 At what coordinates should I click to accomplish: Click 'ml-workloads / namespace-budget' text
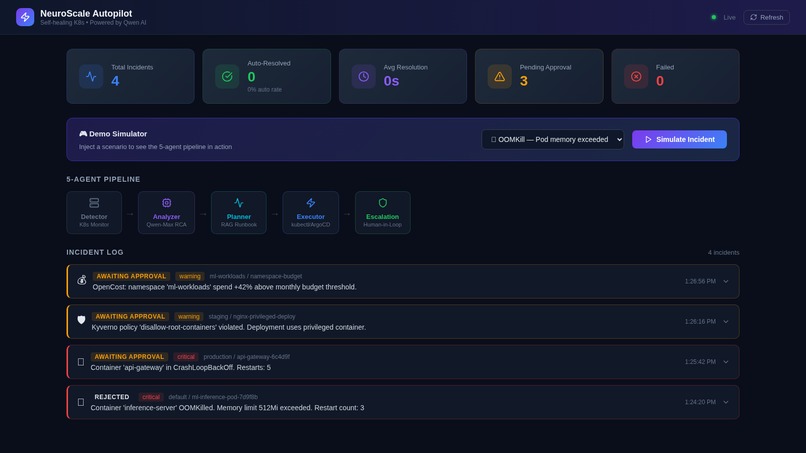click(x=255, y=276)
